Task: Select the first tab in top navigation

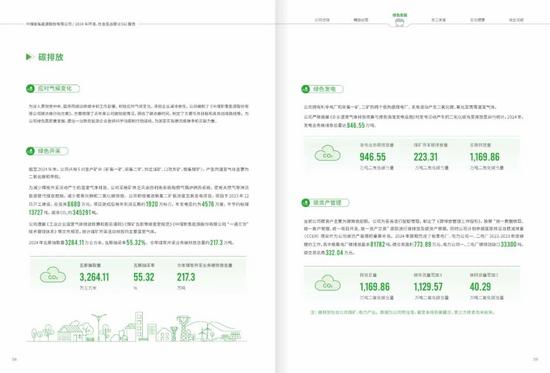Action: (322, 20)
